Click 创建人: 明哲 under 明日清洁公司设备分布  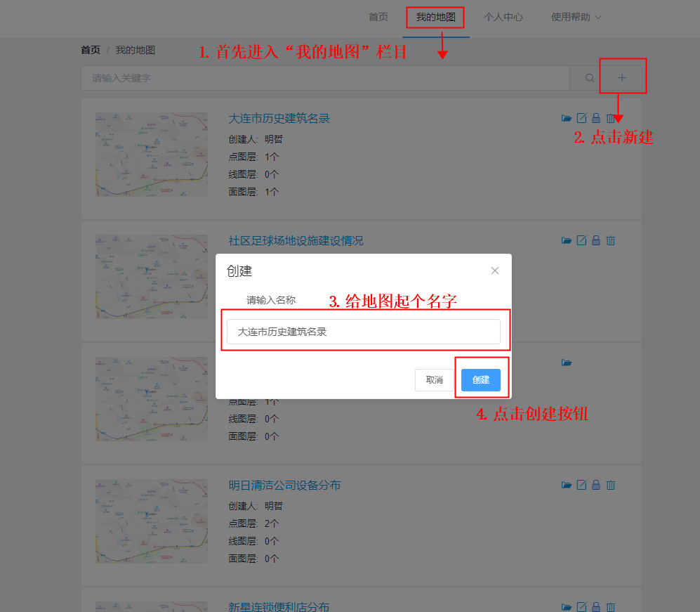pyautogui.click(x=256, y=506)
